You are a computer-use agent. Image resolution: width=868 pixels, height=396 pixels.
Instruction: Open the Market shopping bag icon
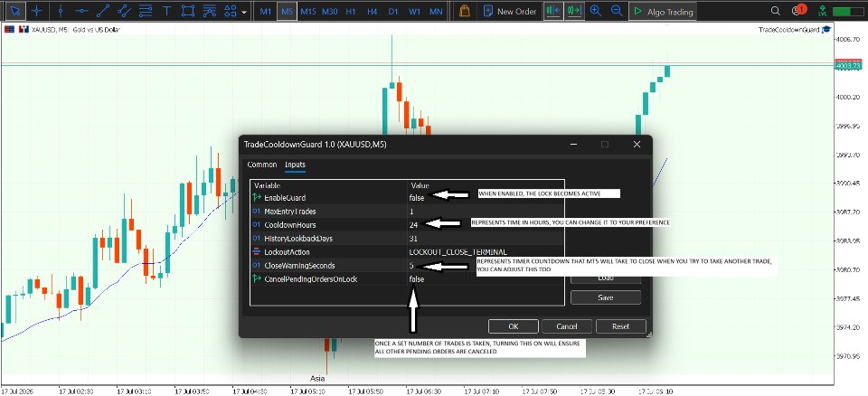click(x=465, y=11)
